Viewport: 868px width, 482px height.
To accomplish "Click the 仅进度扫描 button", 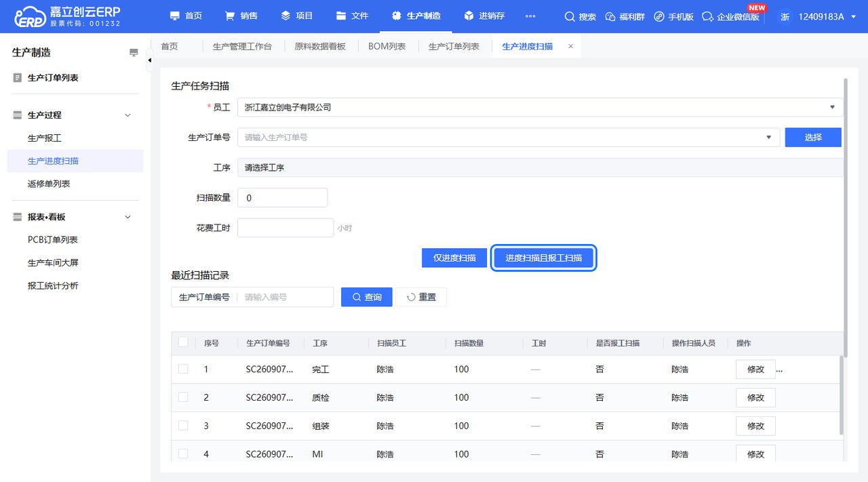I will [454, 258].
